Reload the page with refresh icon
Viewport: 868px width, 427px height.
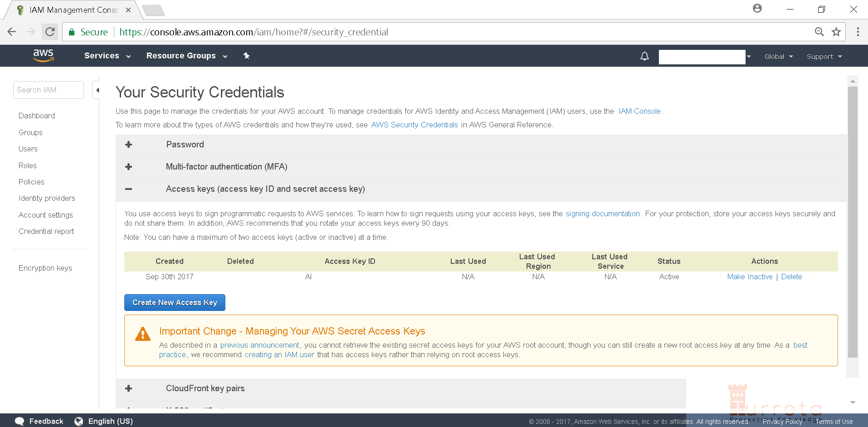pos(50,32)
